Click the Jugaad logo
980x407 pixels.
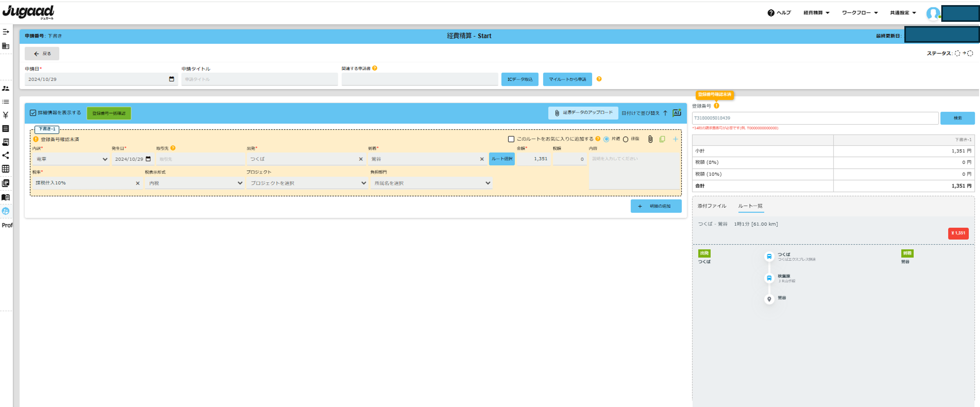(x=28, y=12)
